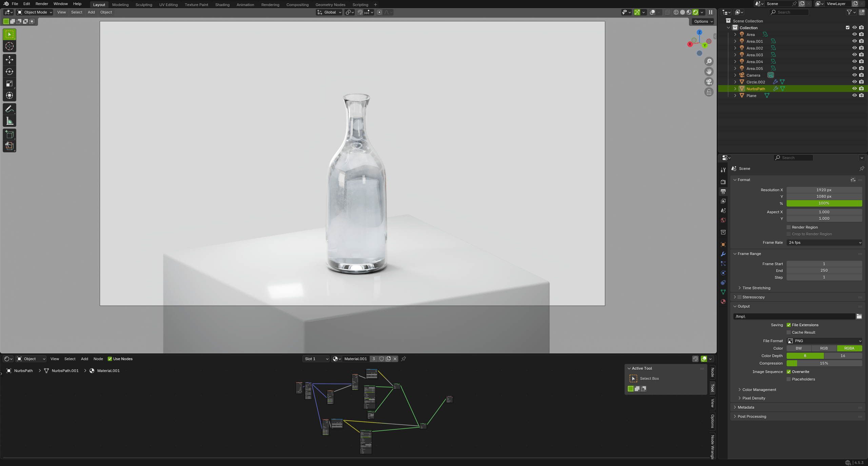Select the Rotate tool
The width and height of the screenshot is (868, 466).
[x=9, y=72]
